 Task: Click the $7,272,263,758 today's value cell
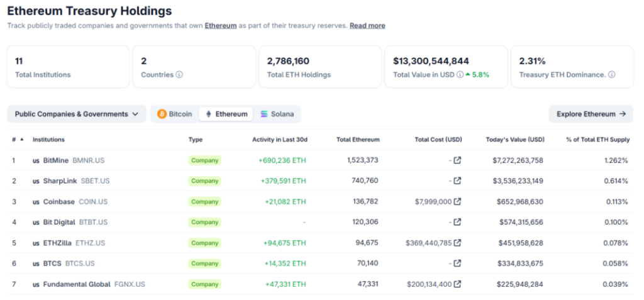pyautogui.click(x=518, y=160)
